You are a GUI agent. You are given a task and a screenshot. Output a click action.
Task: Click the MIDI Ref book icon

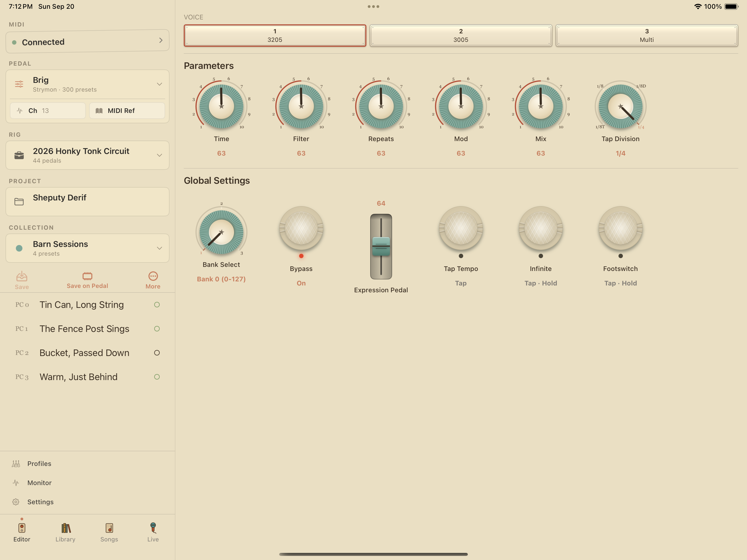(x=99, y=111)
